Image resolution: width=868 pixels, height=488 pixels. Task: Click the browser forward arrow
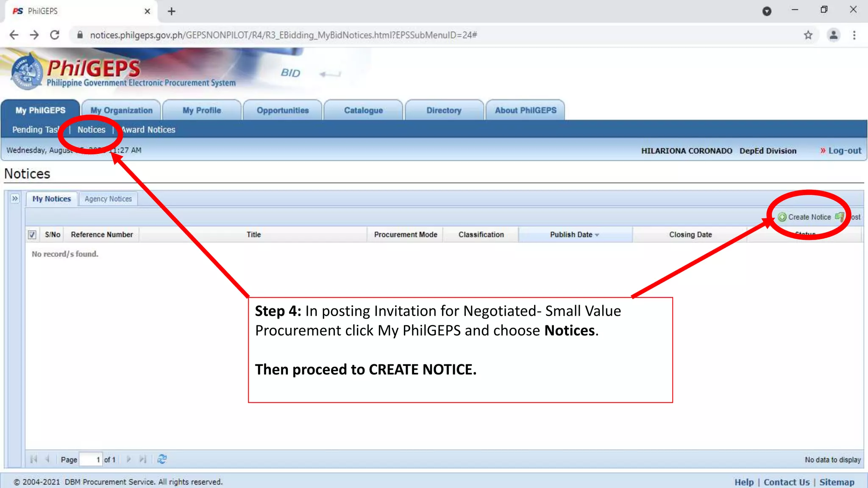[34, 35]
